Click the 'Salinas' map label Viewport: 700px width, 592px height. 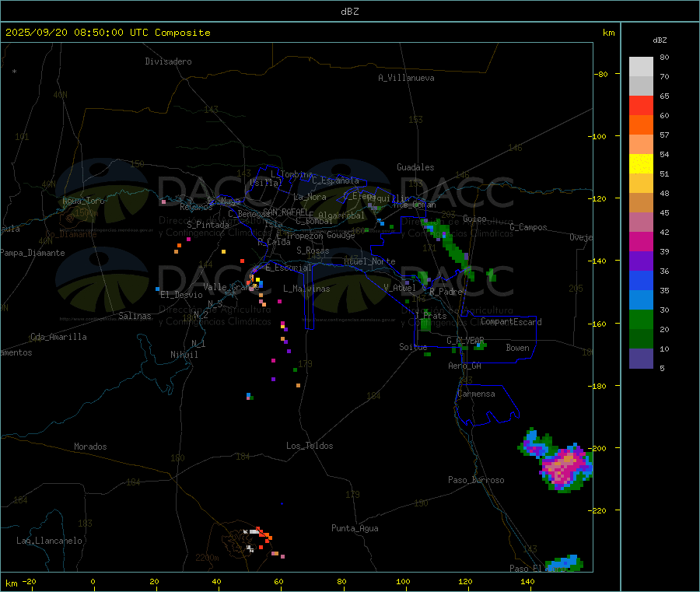(x=135, y=316)
